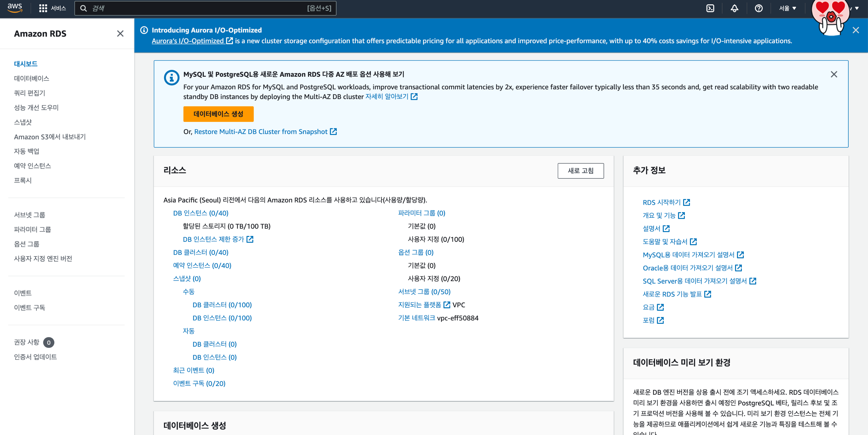Go to AWS home logo
868x435 pixels.
[x=15, y=8]
